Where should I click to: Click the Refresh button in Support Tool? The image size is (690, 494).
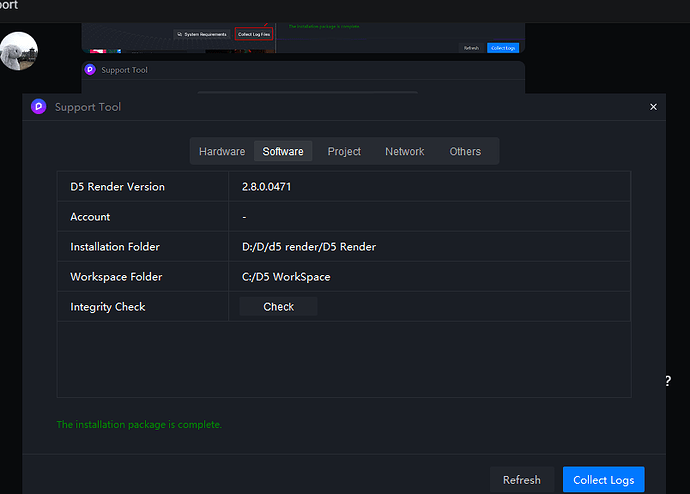(x=522, y=479)
